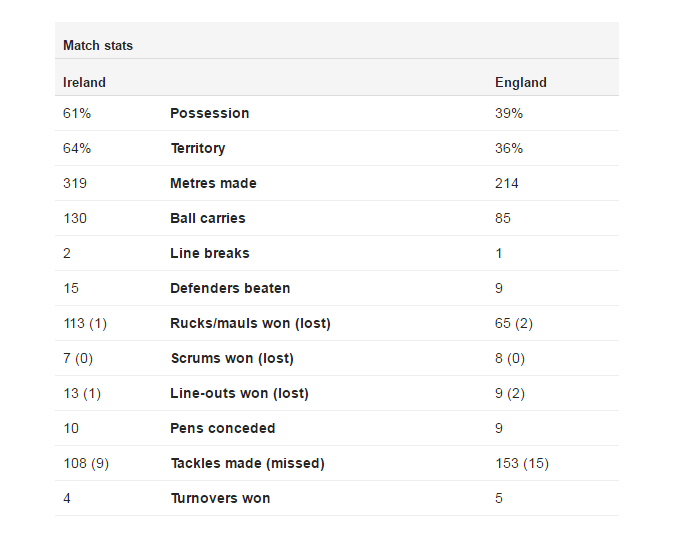Viewport: 680px width, 543px height.
Task: Select Ireland's 113 (1) rucks value
Action: pos(85,324)
